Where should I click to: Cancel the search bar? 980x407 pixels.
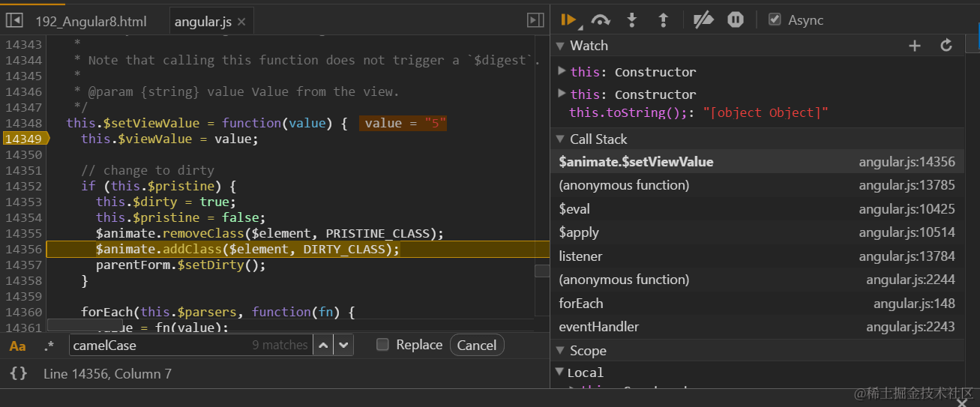tap(477, 345)
